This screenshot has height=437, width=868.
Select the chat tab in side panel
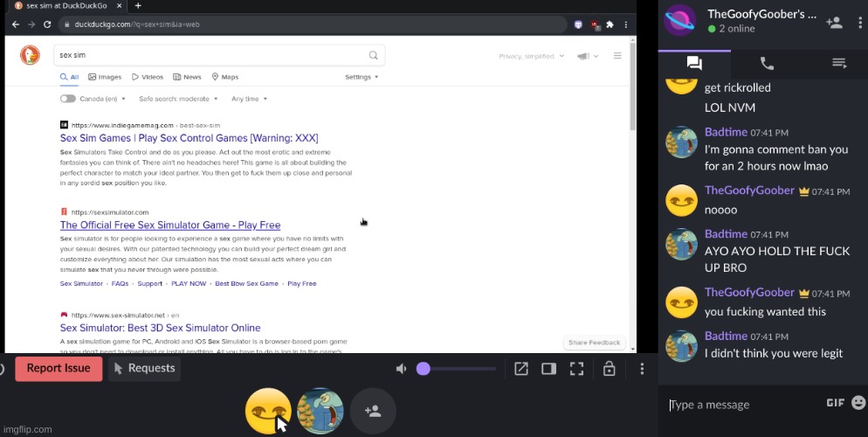point(694,63)
